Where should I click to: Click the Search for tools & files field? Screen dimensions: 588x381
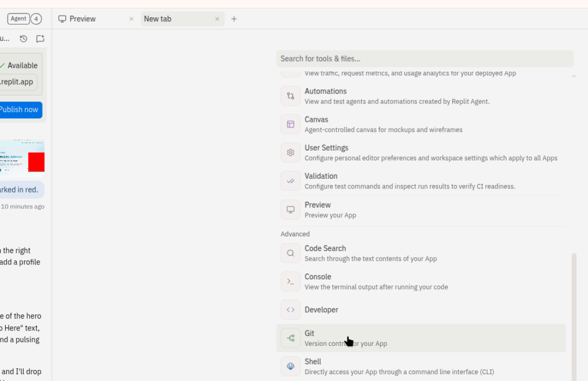(425, 59)
